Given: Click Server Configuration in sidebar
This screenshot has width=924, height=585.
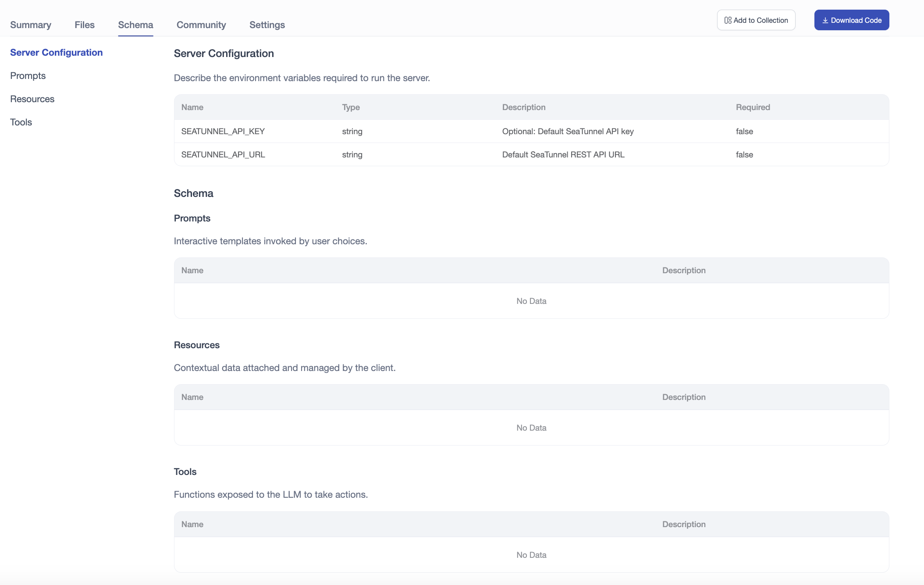Looking at the screenshot, I should pyautogui.click(x=56, y=52).
